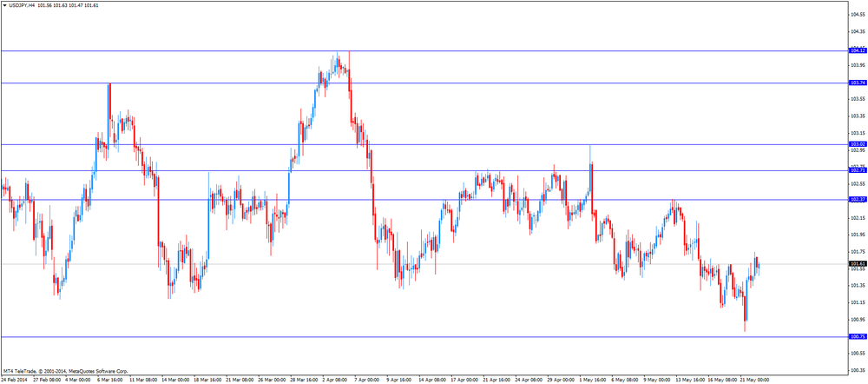The height and width of the screenshot is (384, 868).
Task: Click the 100.35 value on price scale
Action: 858,370
